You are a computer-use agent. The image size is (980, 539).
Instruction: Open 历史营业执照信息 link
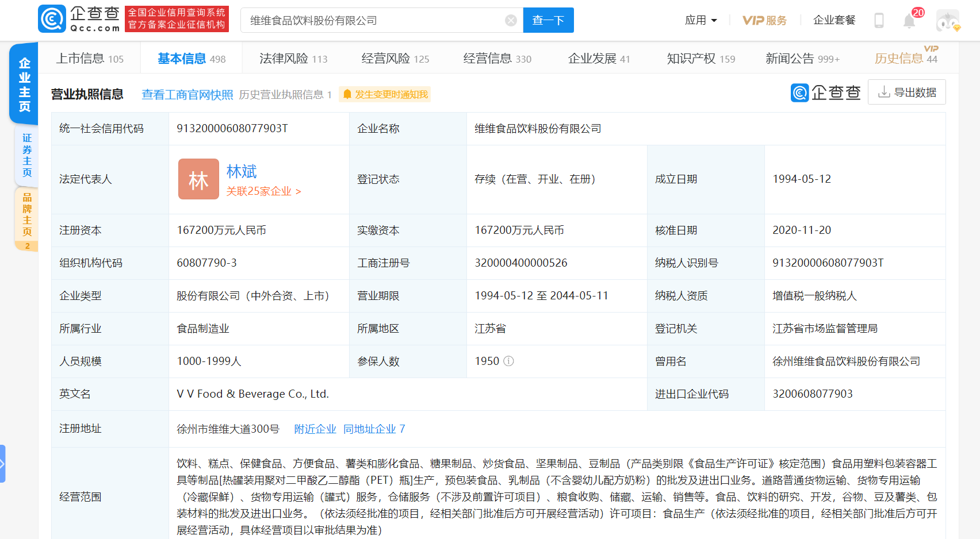coord(285,94)
